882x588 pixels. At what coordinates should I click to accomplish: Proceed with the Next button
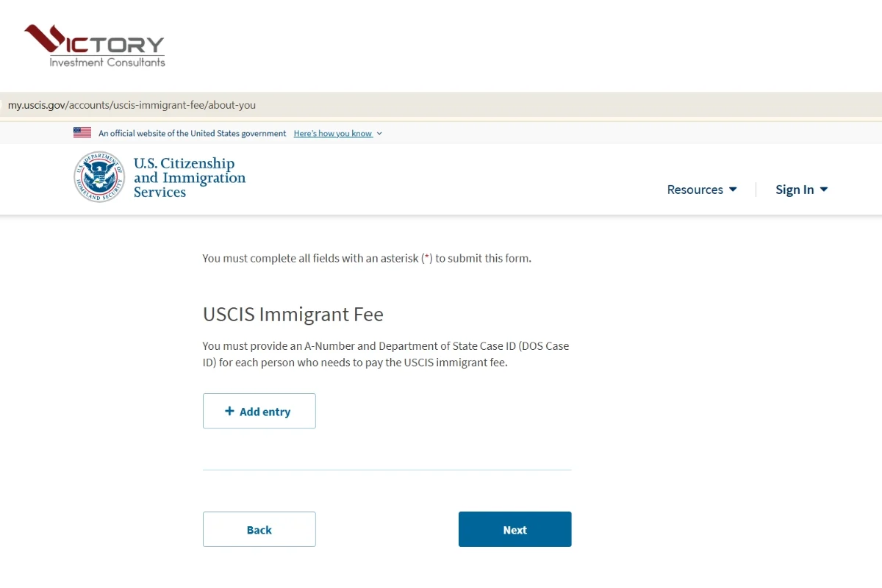click(514, 530)
